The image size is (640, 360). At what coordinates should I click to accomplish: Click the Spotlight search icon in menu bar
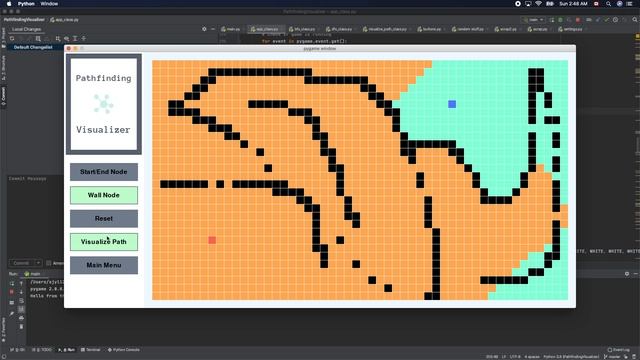(609, 4)
